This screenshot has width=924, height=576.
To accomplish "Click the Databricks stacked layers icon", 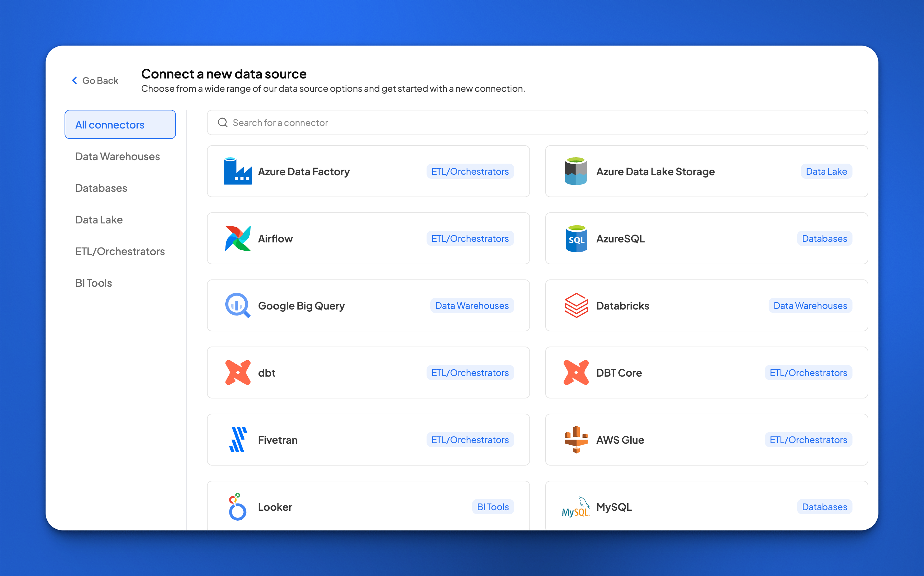I will 576,305.
